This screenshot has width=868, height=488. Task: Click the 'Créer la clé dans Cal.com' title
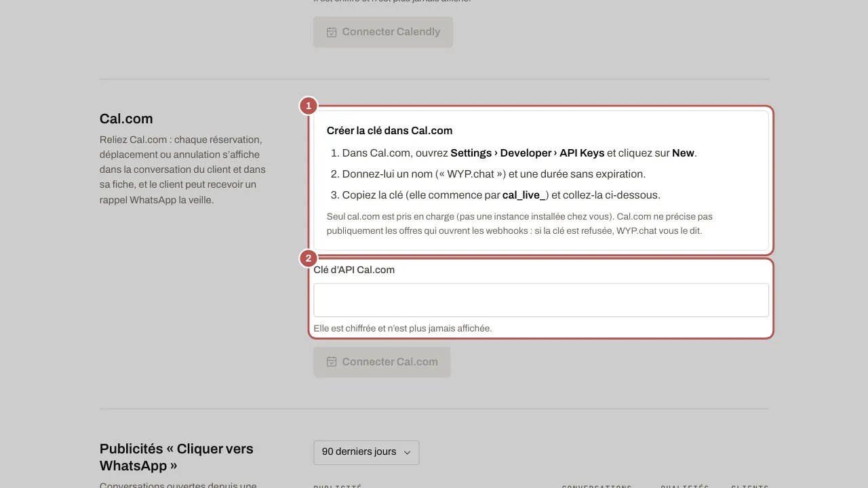pos(389,131)
